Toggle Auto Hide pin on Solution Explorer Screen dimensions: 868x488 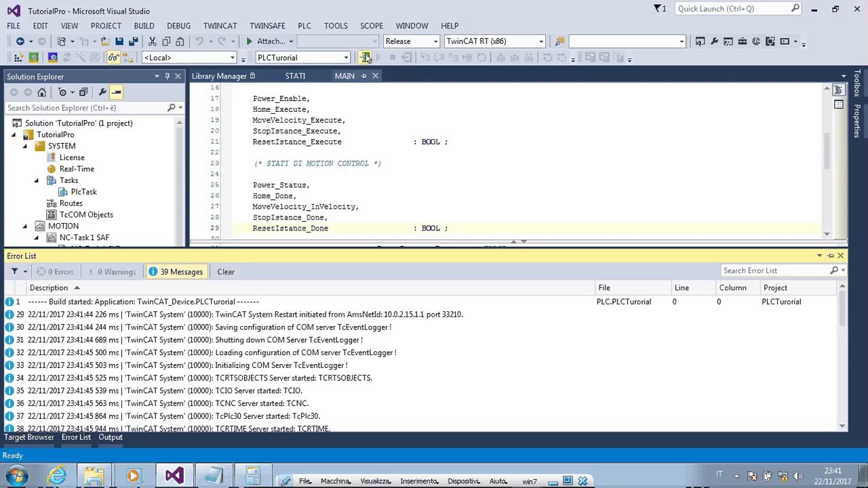pos(167,77)
